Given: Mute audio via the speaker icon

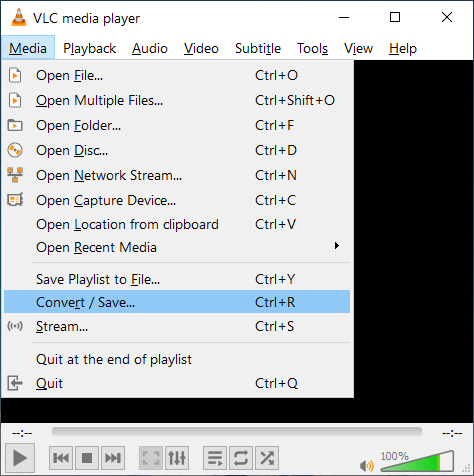Looking at the screenshot, I should [367, 465].
